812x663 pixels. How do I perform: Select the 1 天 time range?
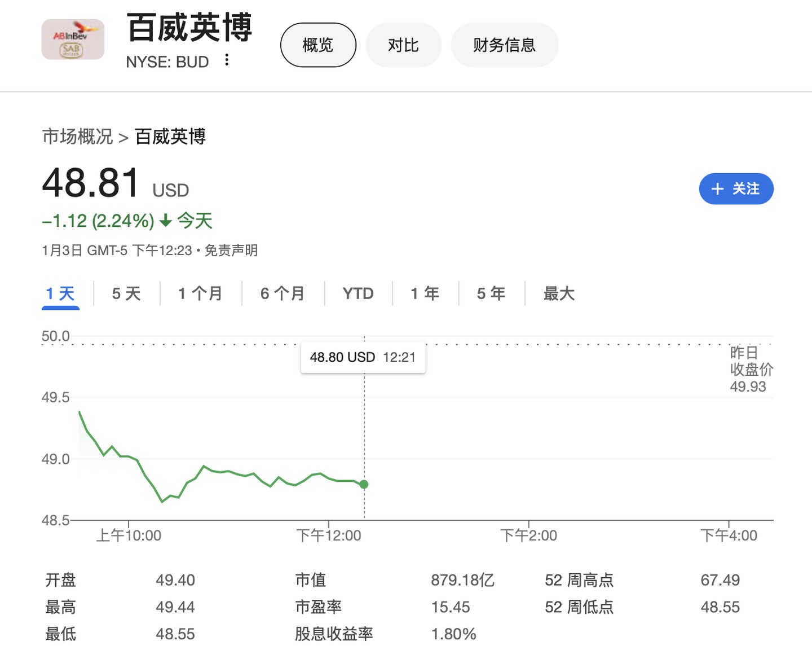point(60,293)
